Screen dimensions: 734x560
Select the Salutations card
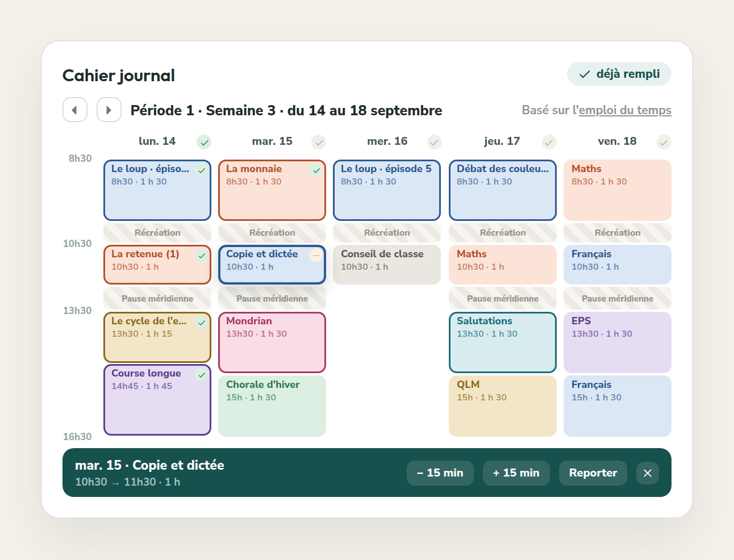pos(503,342)
